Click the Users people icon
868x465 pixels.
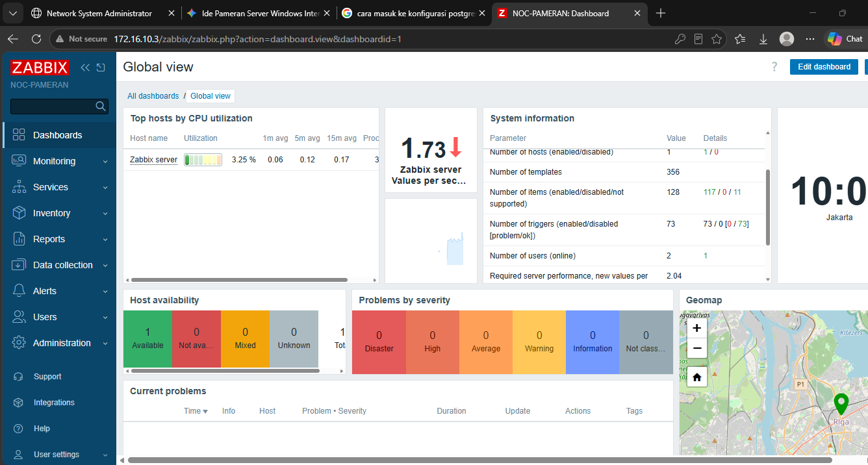(19, 317)
